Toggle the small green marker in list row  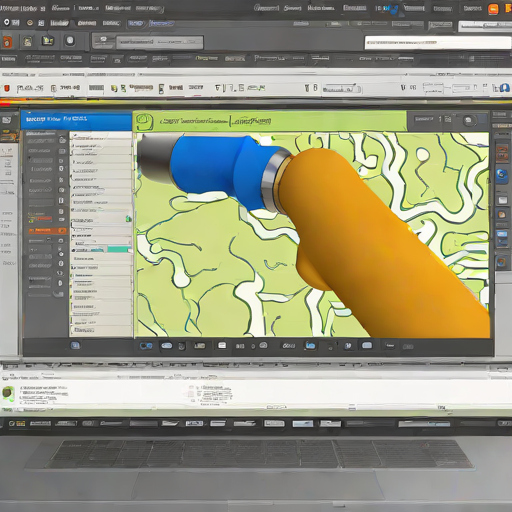pos(128,219)
